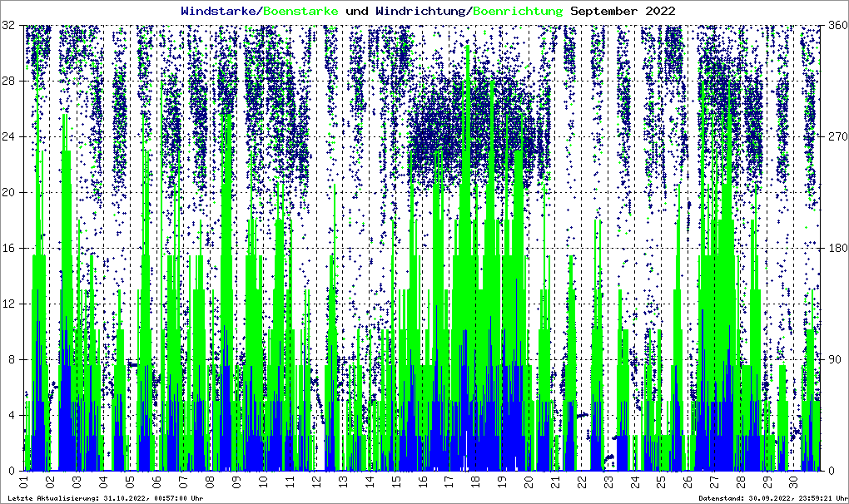This screenshot has width=849, height=504.
Task: Click the 360 label on right direction axis
Action: (x=835, y=26)
